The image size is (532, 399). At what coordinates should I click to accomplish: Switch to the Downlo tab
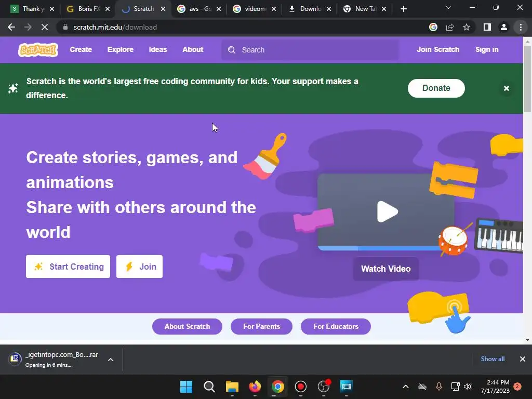point(310,9)
